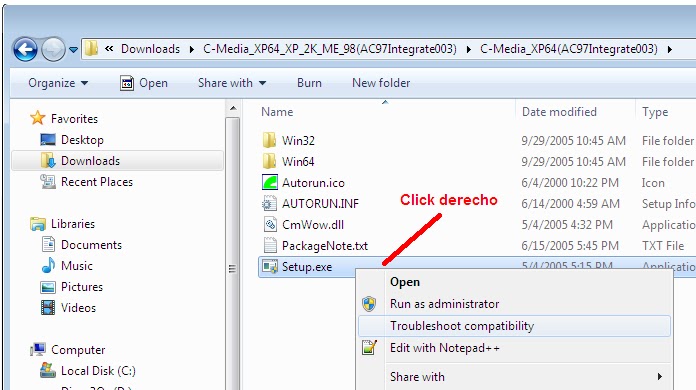Click the Desktop icon in Favorites
The image size is (696, 390).
coord(48,140)
